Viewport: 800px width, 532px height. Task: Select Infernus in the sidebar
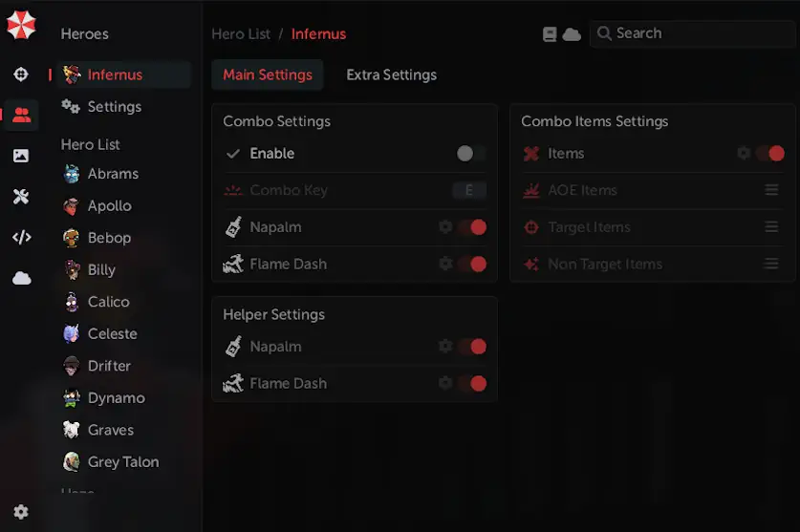(x=124, y=75)
